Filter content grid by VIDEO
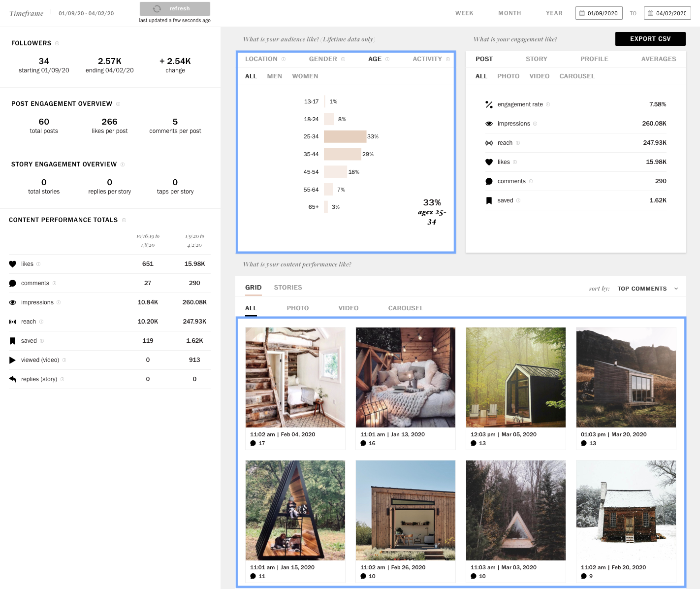 coord(349,308)
